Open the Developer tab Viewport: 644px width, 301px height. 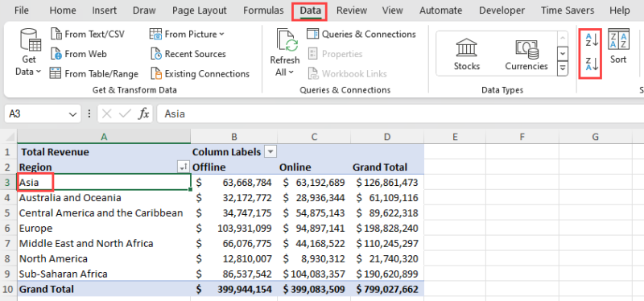(x=502, y=10)
